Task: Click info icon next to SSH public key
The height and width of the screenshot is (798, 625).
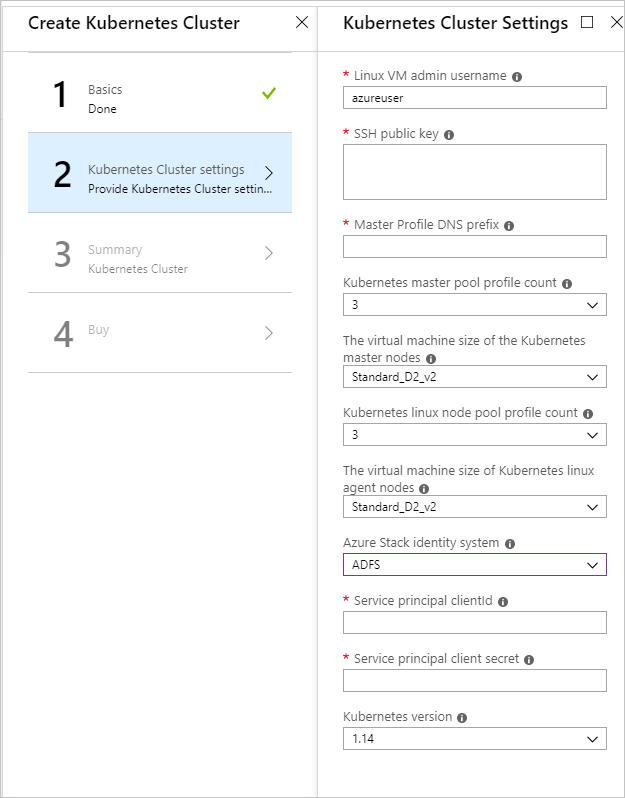Action: tap(449, 135)
